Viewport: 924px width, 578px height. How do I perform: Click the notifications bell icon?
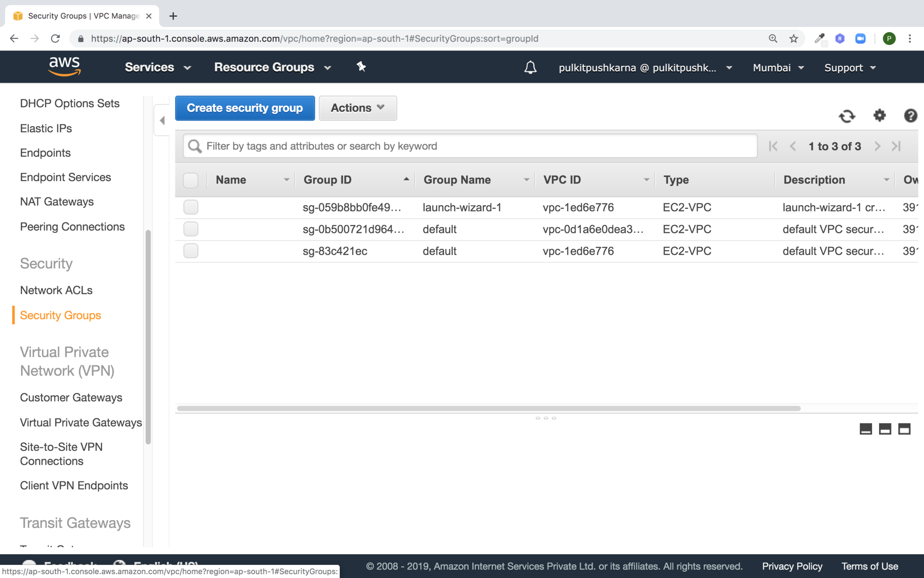530,67
